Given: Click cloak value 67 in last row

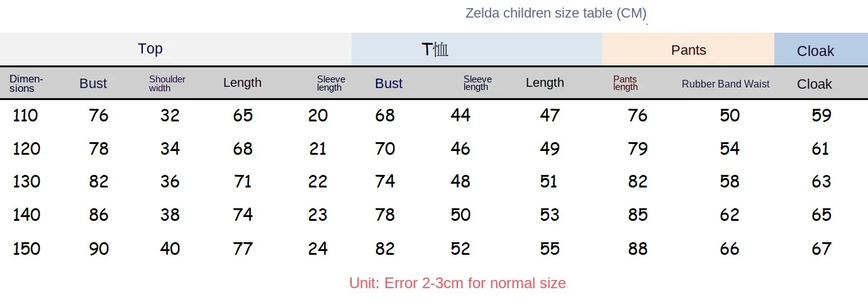Looking at the screenshot, I should (821, 249).
